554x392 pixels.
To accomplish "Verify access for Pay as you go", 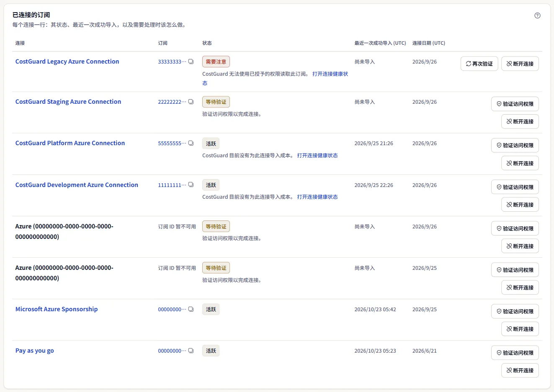I will click(x=515, y=353).
